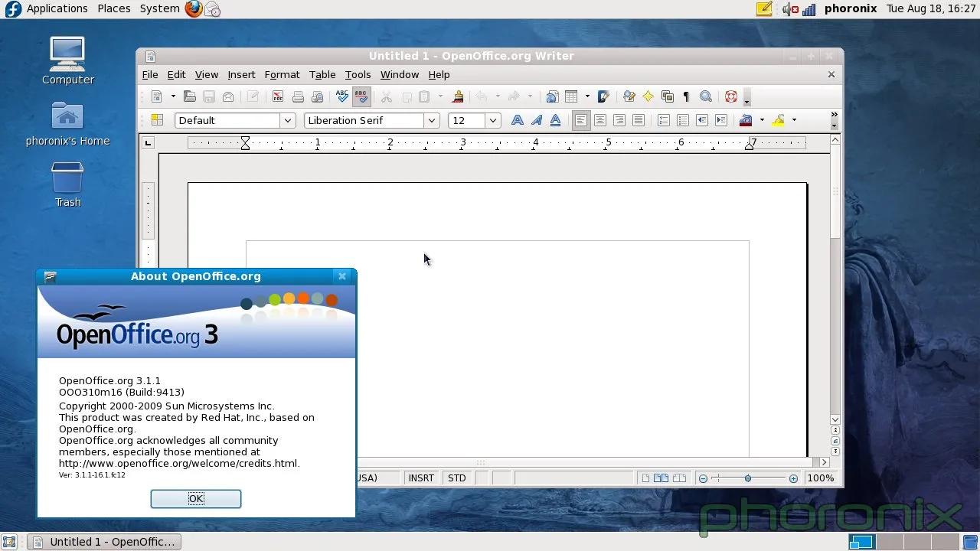The width and height of the screenshot is (980, 551).
Task: Open the File menu
Action: click(x=150, y=74)
